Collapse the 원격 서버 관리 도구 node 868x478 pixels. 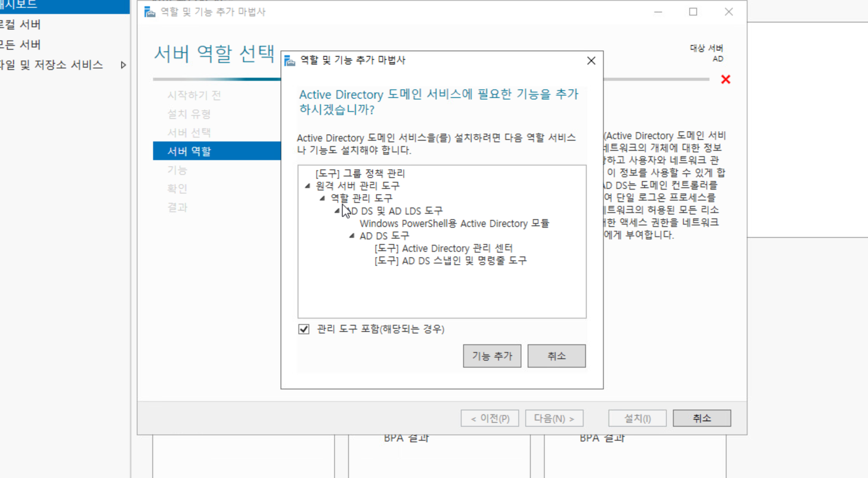point(307,186)
